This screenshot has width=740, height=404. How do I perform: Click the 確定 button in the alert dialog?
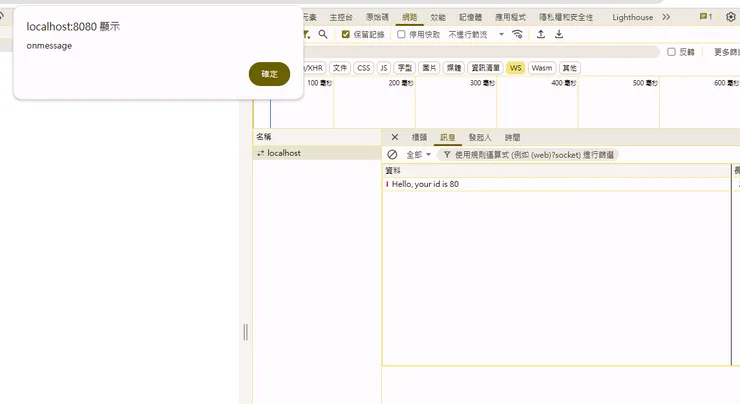click(x=269, y=74)
